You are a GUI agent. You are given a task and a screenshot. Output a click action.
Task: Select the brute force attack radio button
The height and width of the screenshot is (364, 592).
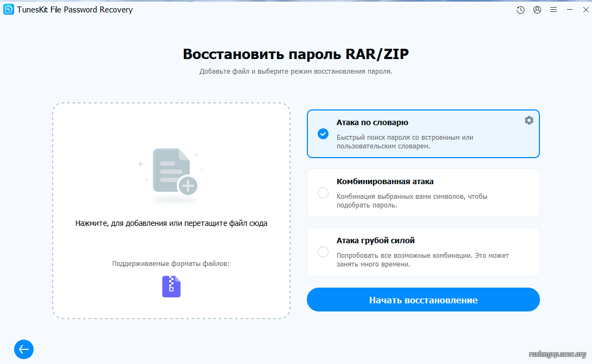pos(323,252)
